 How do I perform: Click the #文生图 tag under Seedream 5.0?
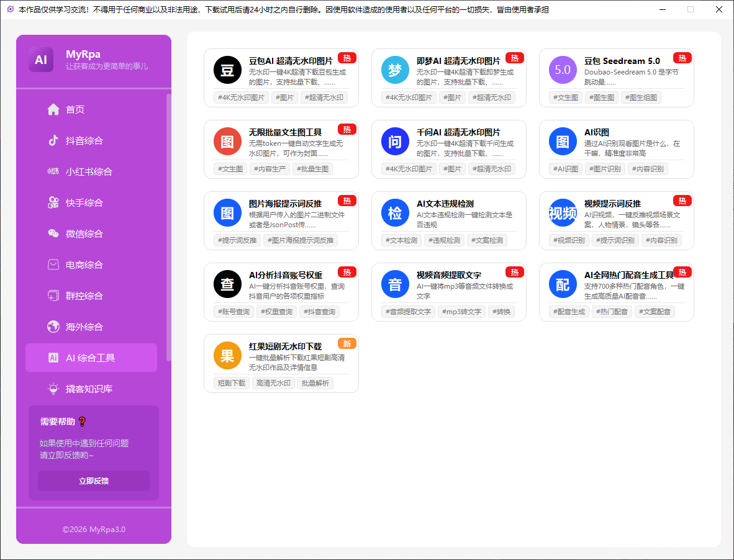566,97
